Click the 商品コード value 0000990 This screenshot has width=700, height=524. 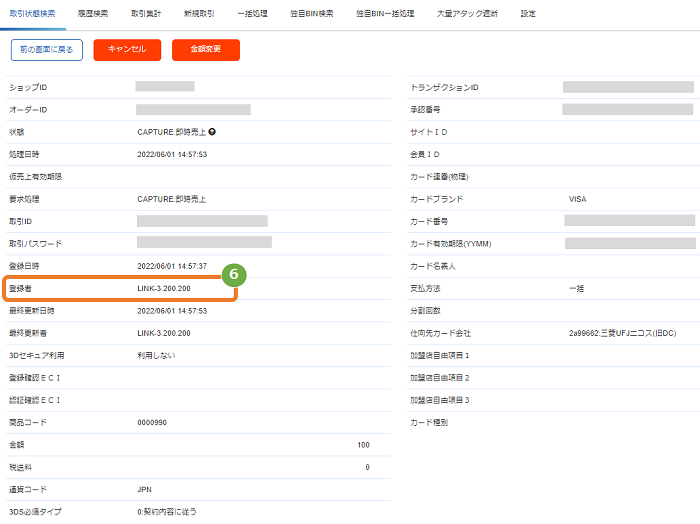(152, 422)
